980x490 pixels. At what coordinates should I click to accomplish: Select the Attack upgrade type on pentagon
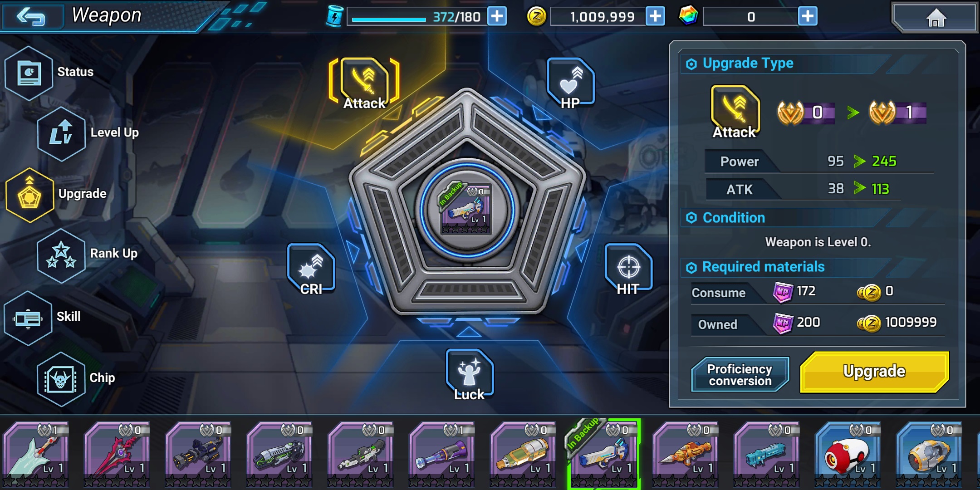click(364, 84)
